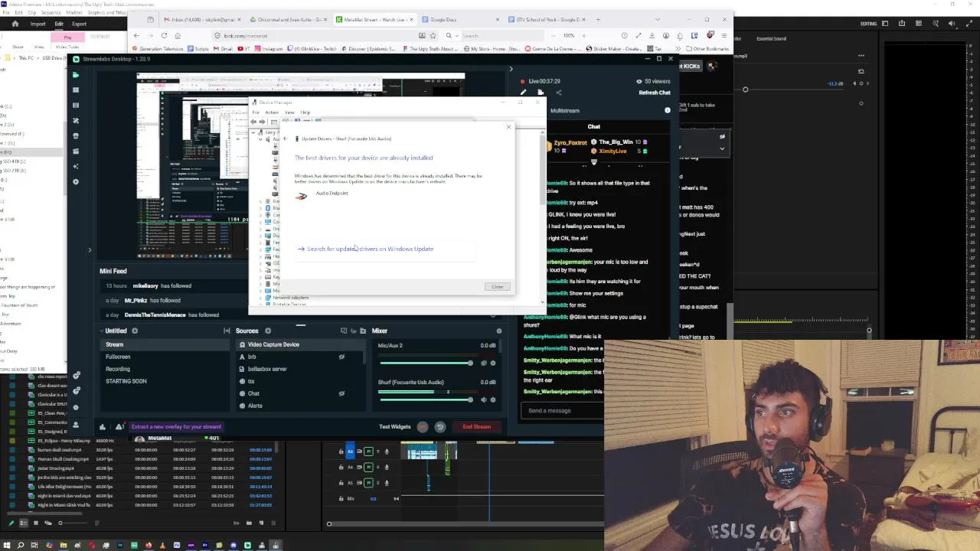Collapse the Audio inputs tree node

[260, 139]
